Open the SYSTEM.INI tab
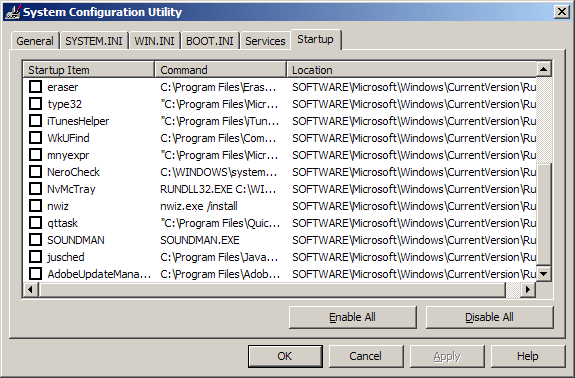This screenshot has width=575, height=378. tap(94, 41)
